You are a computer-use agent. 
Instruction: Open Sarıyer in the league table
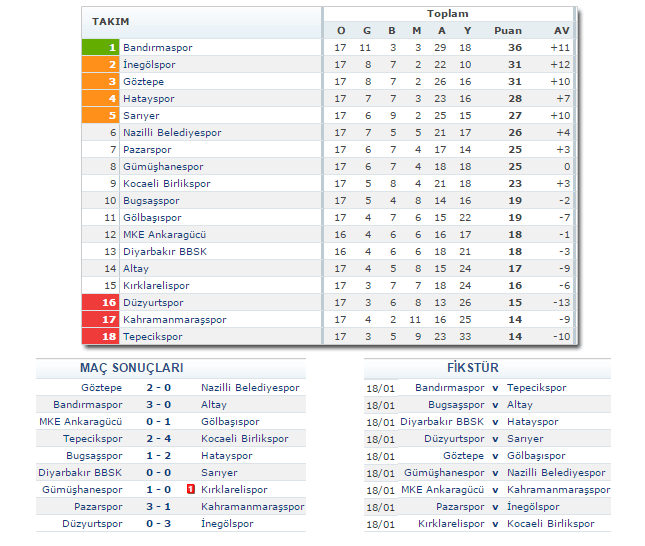[x=141, y=115]
